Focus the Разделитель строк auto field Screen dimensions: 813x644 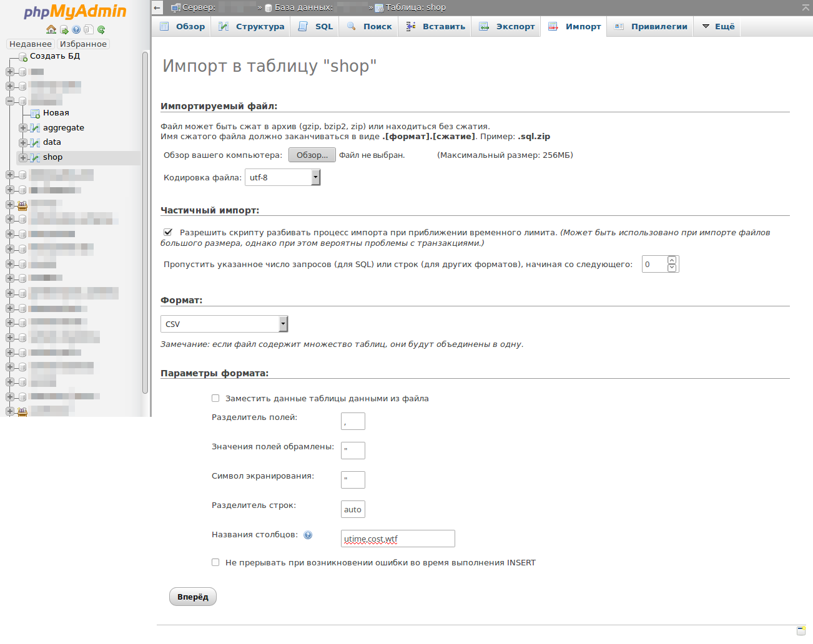353,509
